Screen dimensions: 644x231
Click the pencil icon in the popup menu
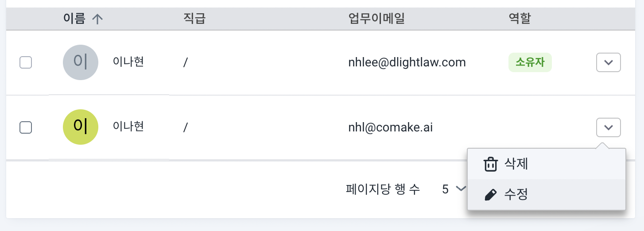(490, 195)
